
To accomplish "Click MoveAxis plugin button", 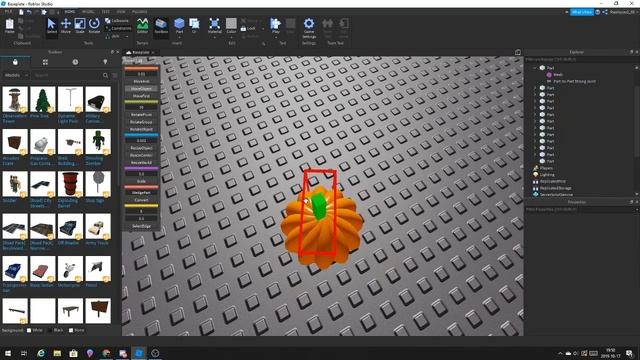I will pos(141,81).
